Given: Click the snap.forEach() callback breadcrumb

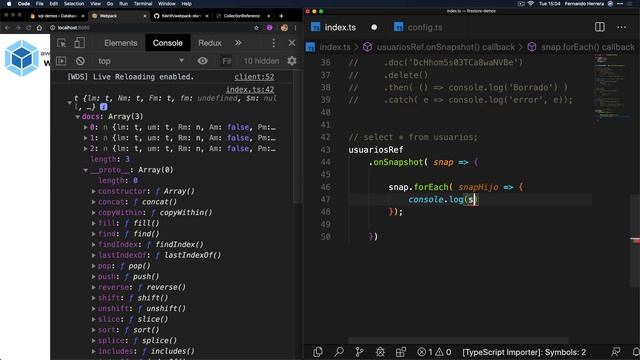Looking at the screenshot, I should 588,47.
